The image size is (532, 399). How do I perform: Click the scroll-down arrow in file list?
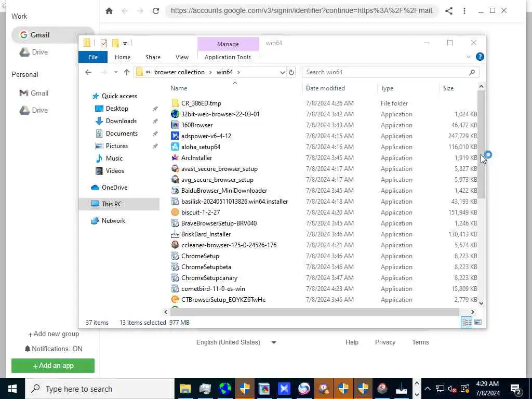(481, 303)
